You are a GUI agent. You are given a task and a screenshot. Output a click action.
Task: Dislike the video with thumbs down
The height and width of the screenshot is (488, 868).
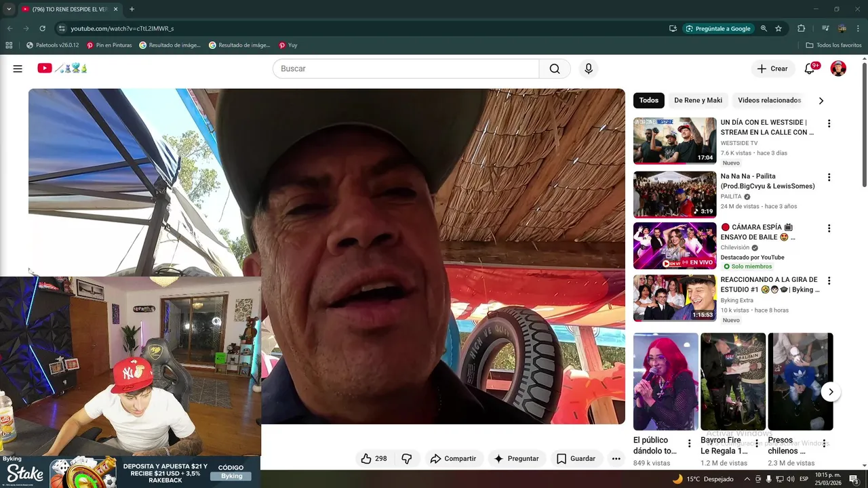(407, 459)
